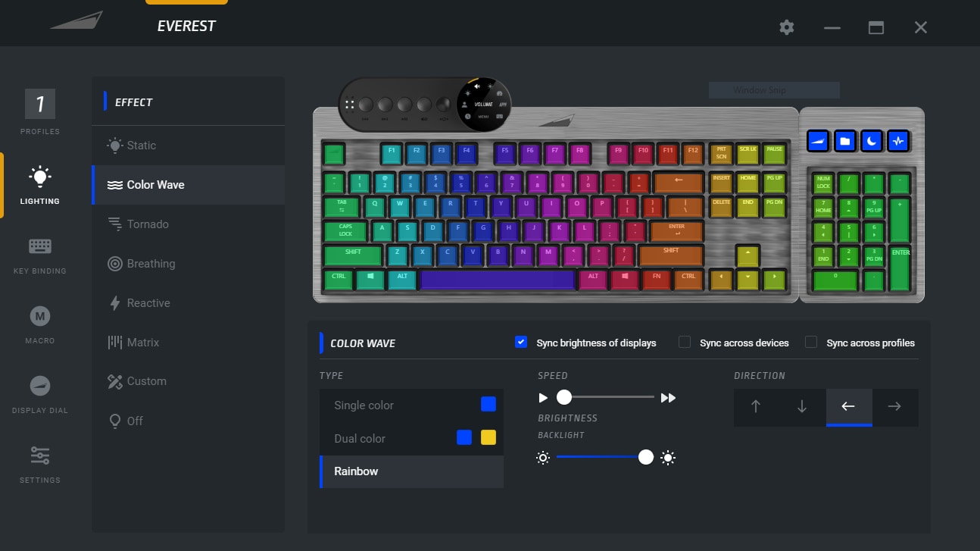Choose the Dual color wave type
Image resolution: width=980 pixels, height=551 pixels.
point(411,438)
